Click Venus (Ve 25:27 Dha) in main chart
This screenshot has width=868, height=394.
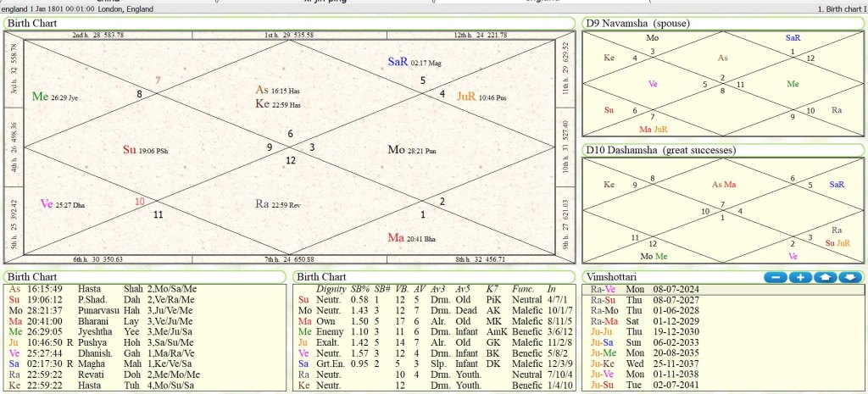(x=61, y=204)
